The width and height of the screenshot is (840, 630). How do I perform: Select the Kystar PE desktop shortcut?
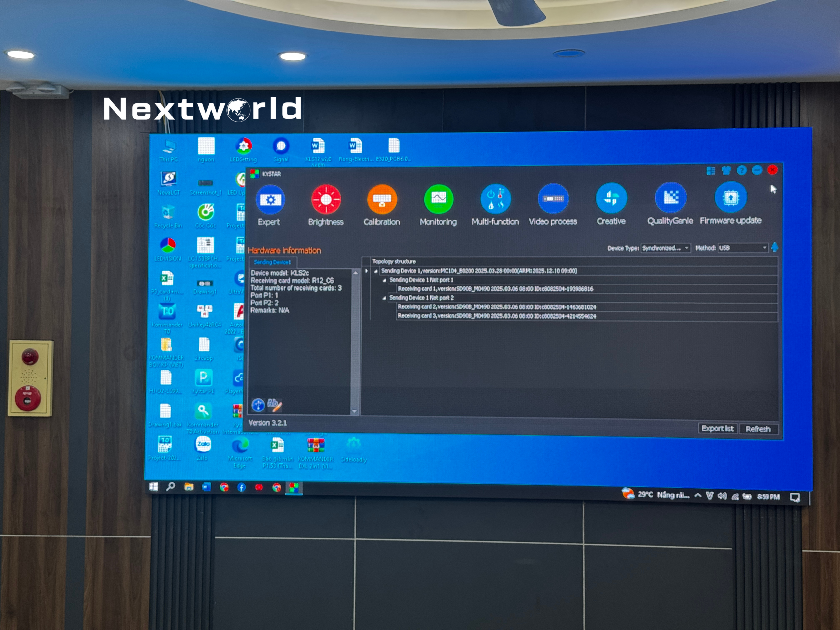pos(203,382)
